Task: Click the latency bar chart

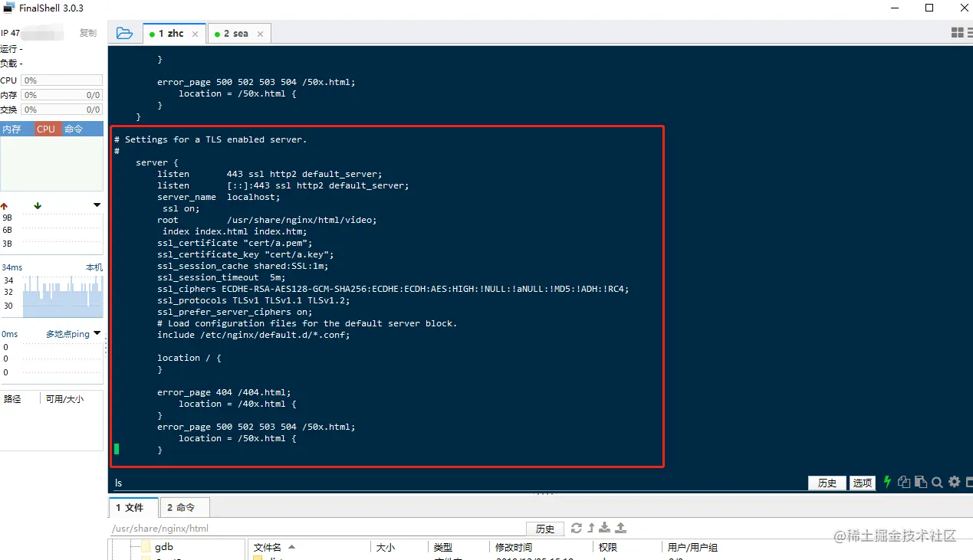Action: 63,296
